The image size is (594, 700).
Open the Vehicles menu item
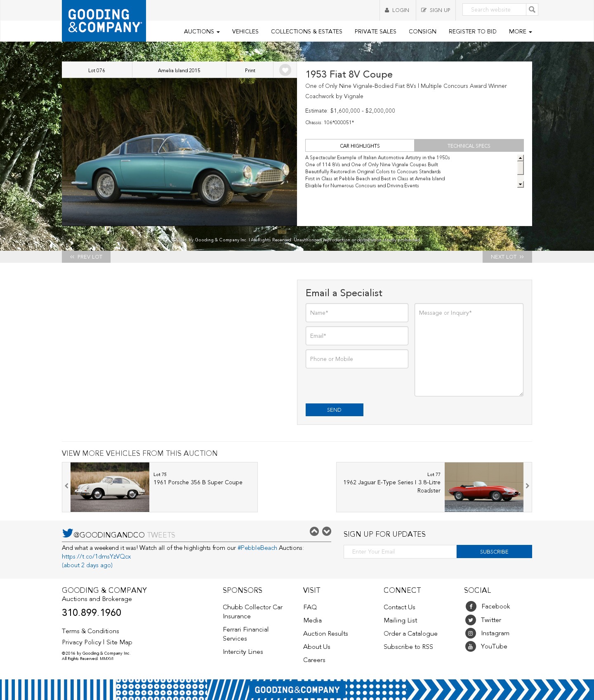[x=245, y=31]
